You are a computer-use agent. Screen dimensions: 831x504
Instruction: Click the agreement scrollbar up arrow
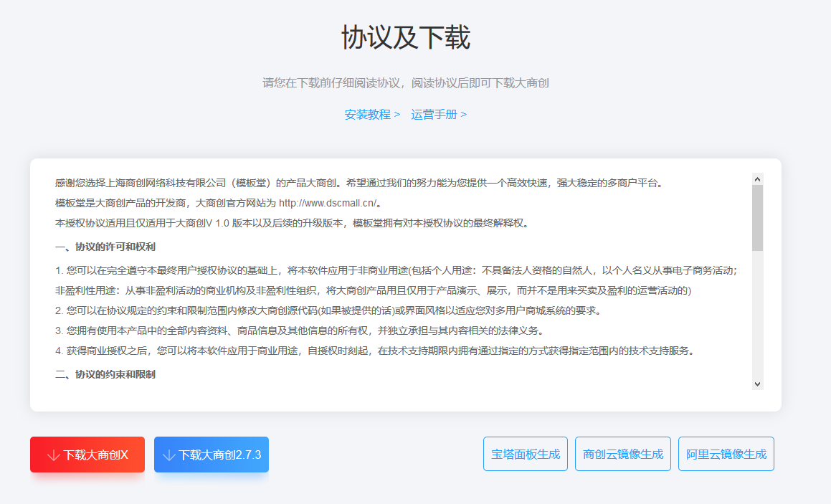[x=757, y=179]
